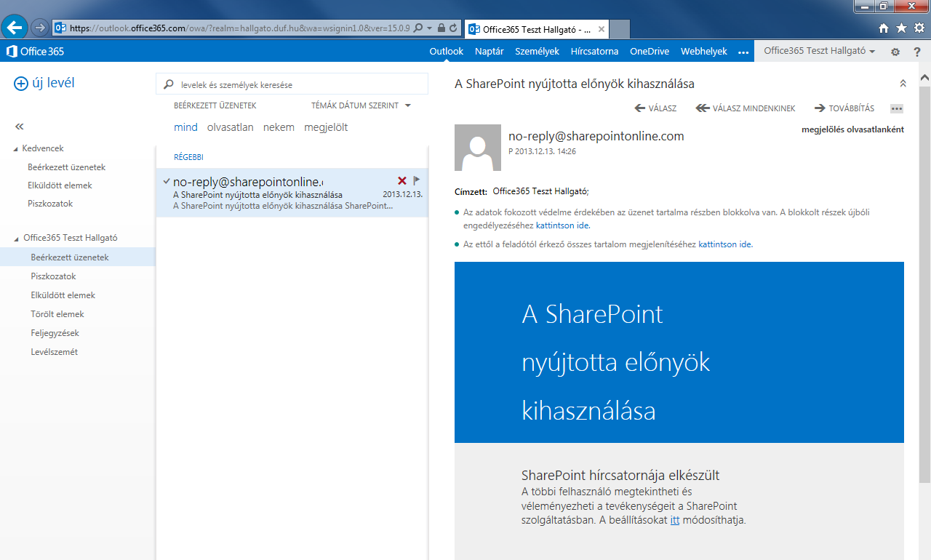
Task: Click the search magnifier icon in mailbox search
Action: (x=169, y=84)
